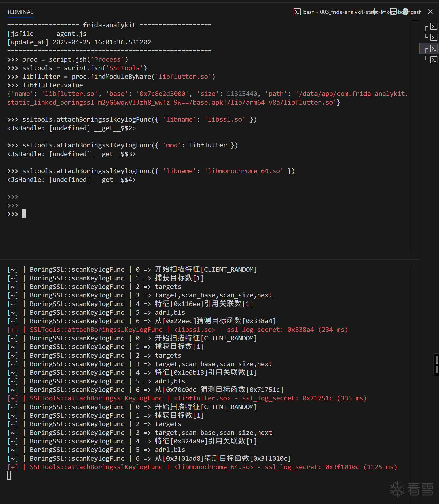Select the first terminal in the list
This screenshot has height=504, width=439.
(433, 27)
